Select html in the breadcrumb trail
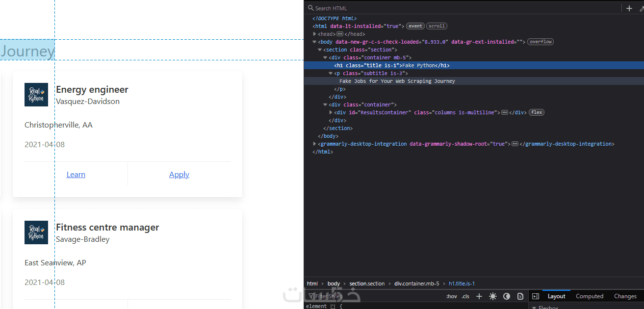Image resolution: width=644 pixels, height=309 pixels. (312, 283)
